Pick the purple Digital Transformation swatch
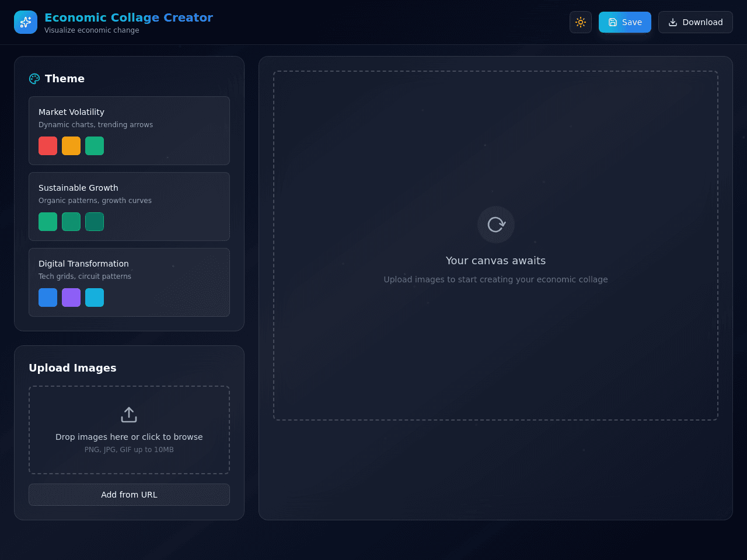This screenshot has height=560, width=747. point(71,297)
